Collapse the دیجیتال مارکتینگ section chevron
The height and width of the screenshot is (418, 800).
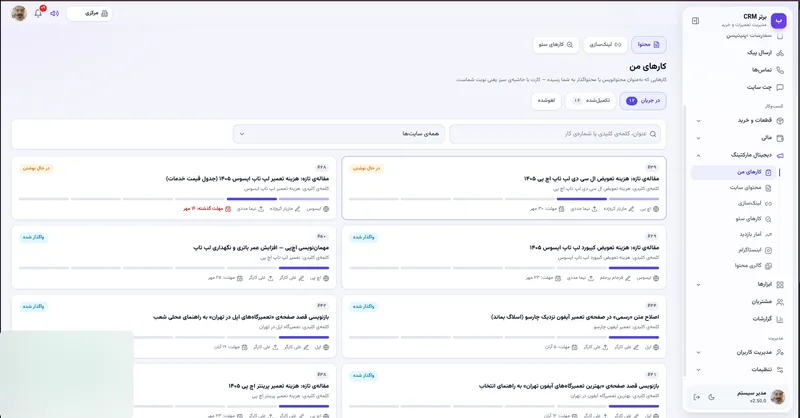tap(698, 155)
